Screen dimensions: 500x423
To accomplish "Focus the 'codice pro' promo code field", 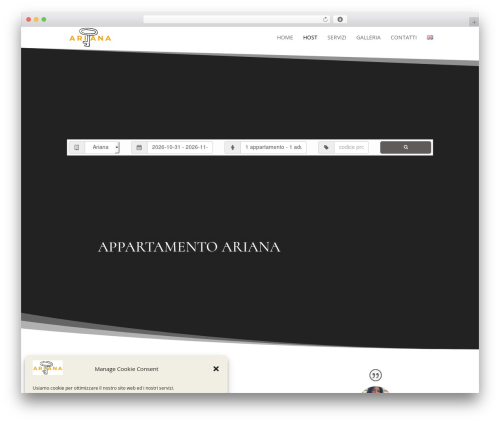I will tap(351, 147).
